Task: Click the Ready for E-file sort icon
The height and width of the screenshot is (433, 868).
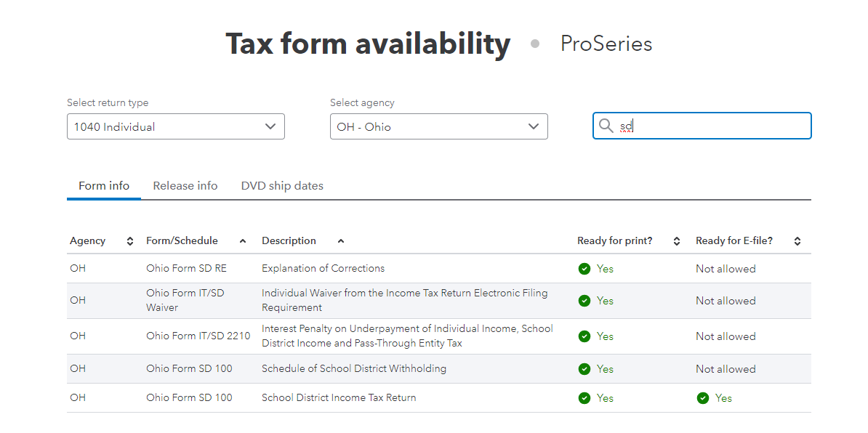Action: 797,240
